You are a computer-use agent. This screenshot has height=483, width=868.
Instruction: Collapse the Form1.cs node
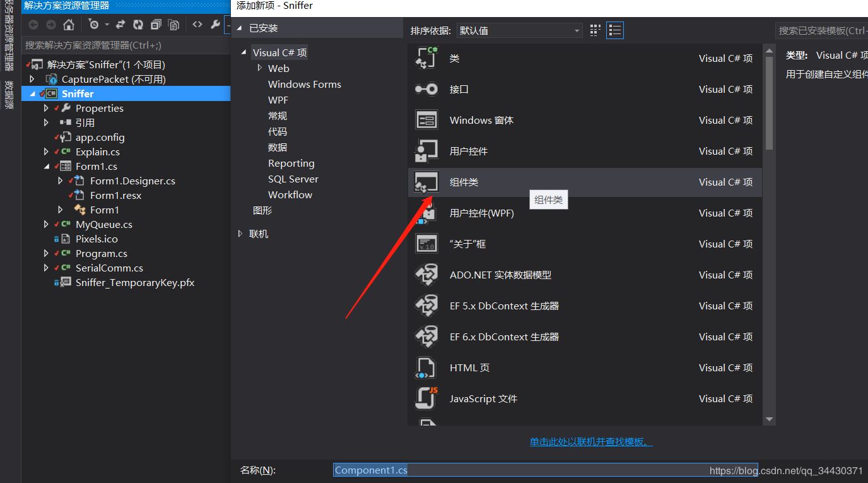click(47, 167)
